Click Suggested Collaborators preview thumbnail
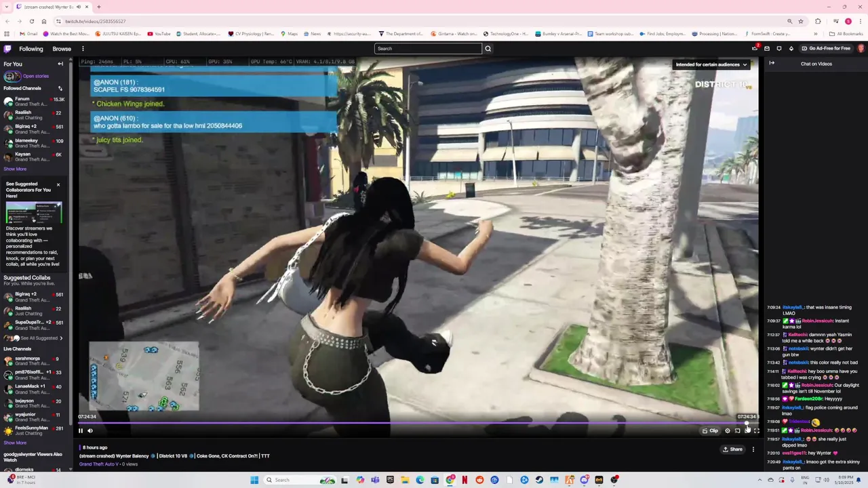 (x=34, y=212)
